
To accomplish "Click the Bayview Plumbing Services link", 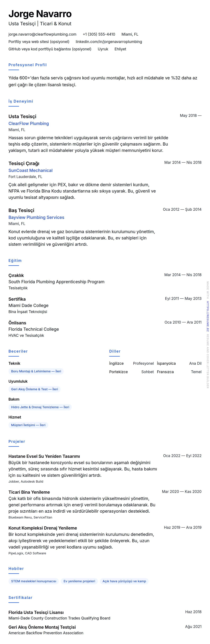I will point(36,217).
